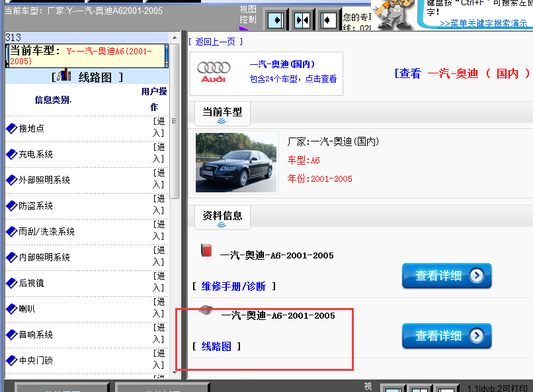Open 一汽-奥迪(国内) brand link

282,64
